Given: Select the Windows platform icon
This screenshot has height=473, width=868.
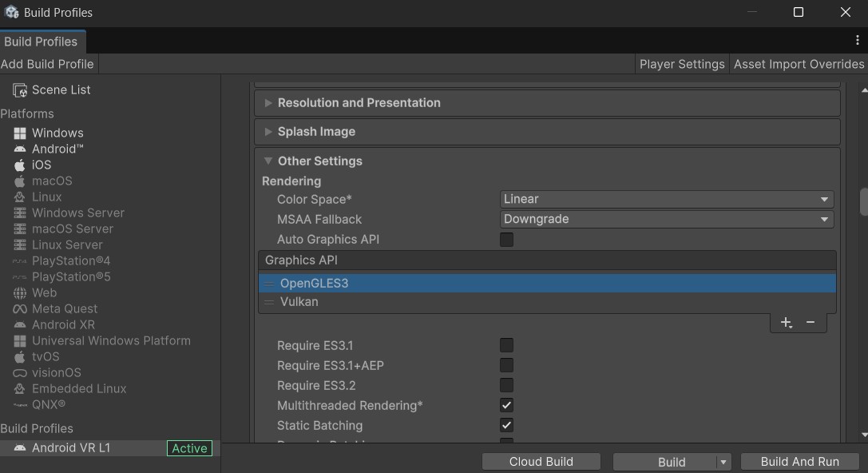Looking at the screenshot, I should tap(20, 133).
